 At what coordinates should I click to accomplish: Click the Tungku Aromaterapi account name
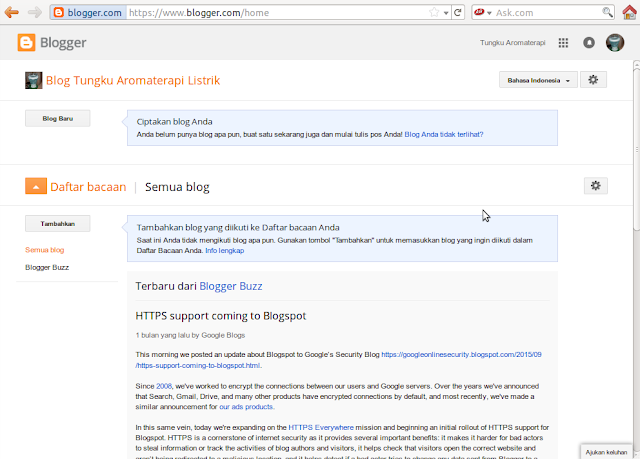click(x=512, y=42)
